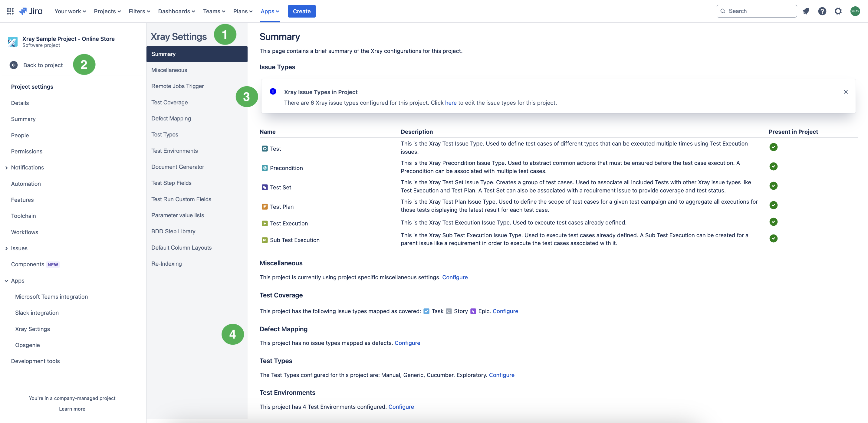Click Configure link for Defect Mapping
Image resolution: width=868 pixels, height=423 pixels.
tap(407, 343)
